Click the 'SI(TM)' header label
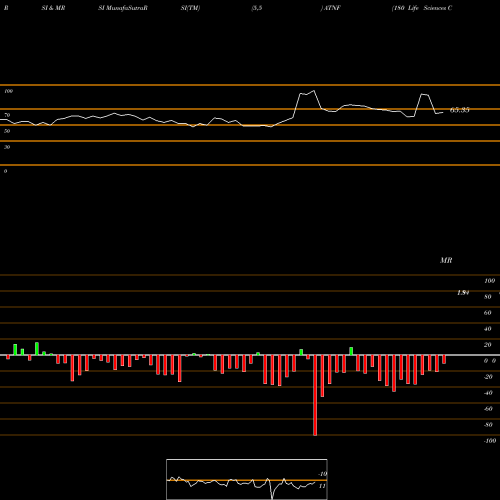Screen dimensions: 500x500 (x=190, y=8)
